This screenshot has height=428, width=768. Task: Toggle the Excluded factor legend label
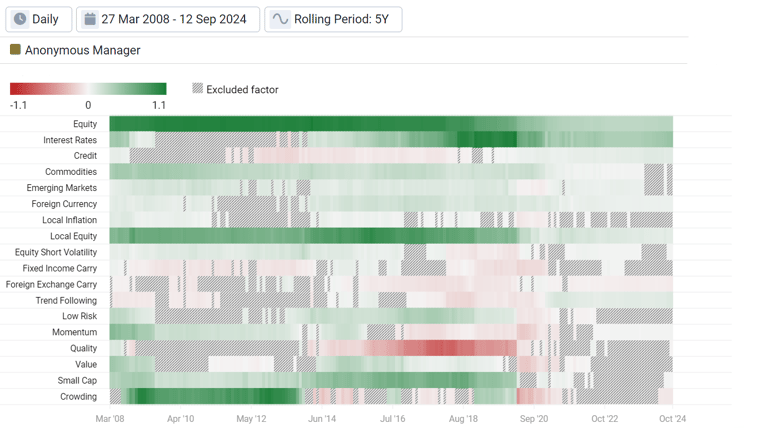(x=242, y=90)
